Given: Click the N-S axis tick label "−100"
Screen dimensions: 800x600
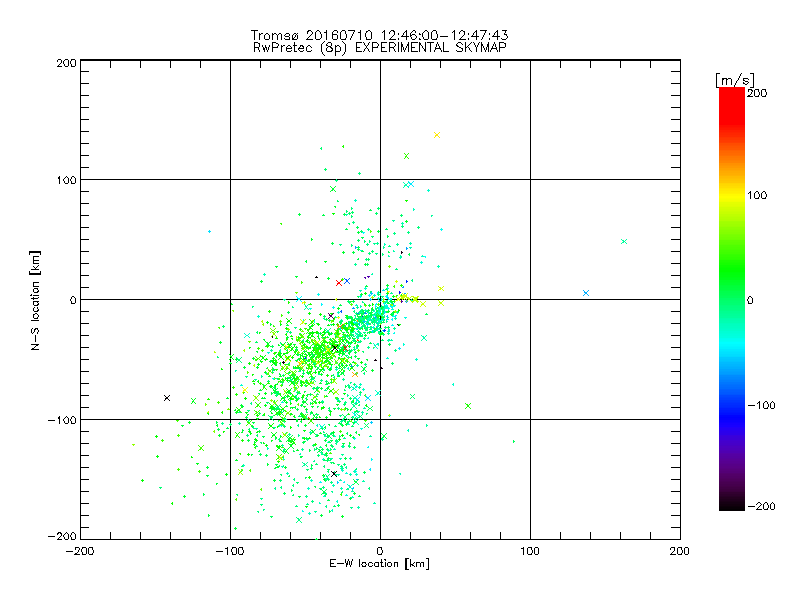Looking at the screenshot, I should (x=62, y=420).
